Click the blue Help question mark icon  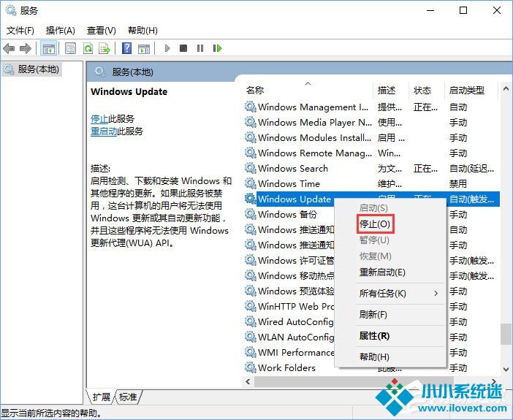pos(126,48)
